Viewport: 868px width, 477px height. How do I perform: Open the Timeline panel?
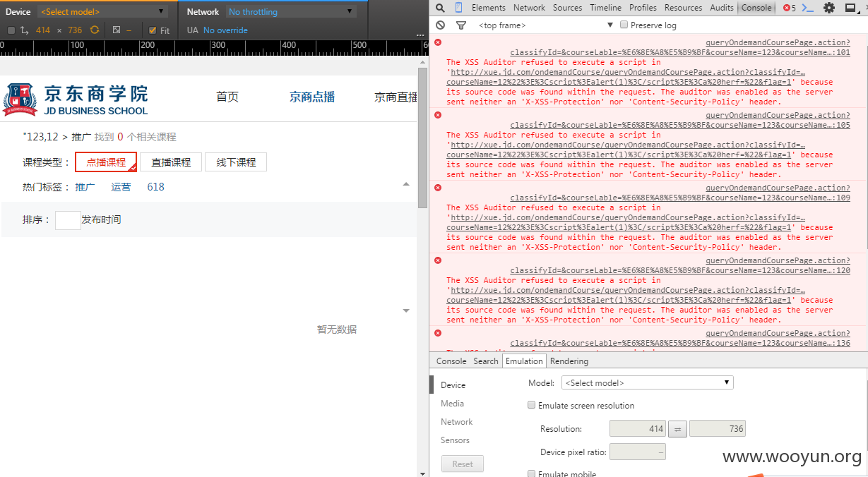coord(606,8)
